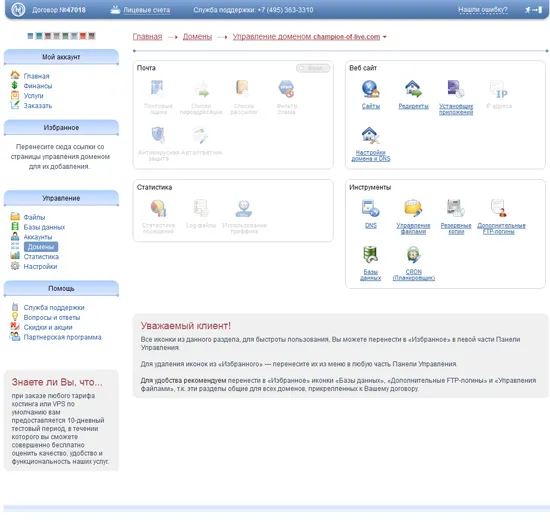The height and width of the screenshot is (522, 550).
Task: Open Служба поддержки sidebar link
Action: [x=54, y=307]
